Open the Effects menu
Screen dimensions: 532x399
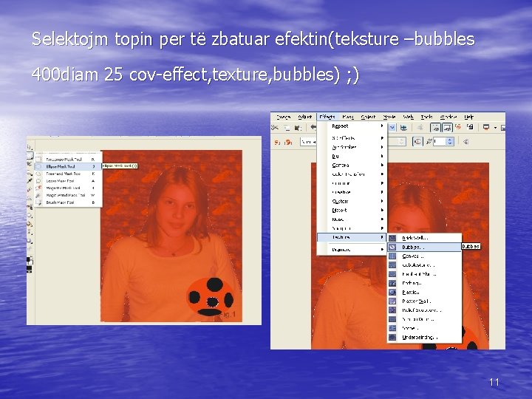click(x=327, y=117)
